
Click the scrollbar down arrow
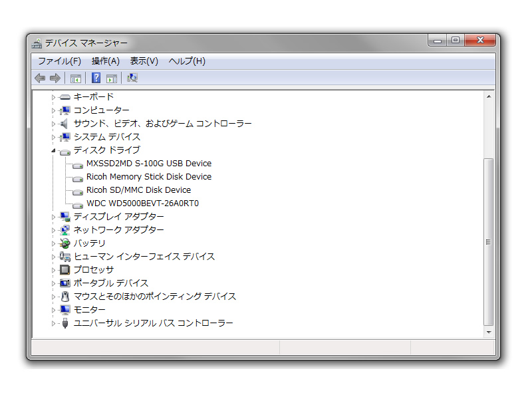point(489,332)
